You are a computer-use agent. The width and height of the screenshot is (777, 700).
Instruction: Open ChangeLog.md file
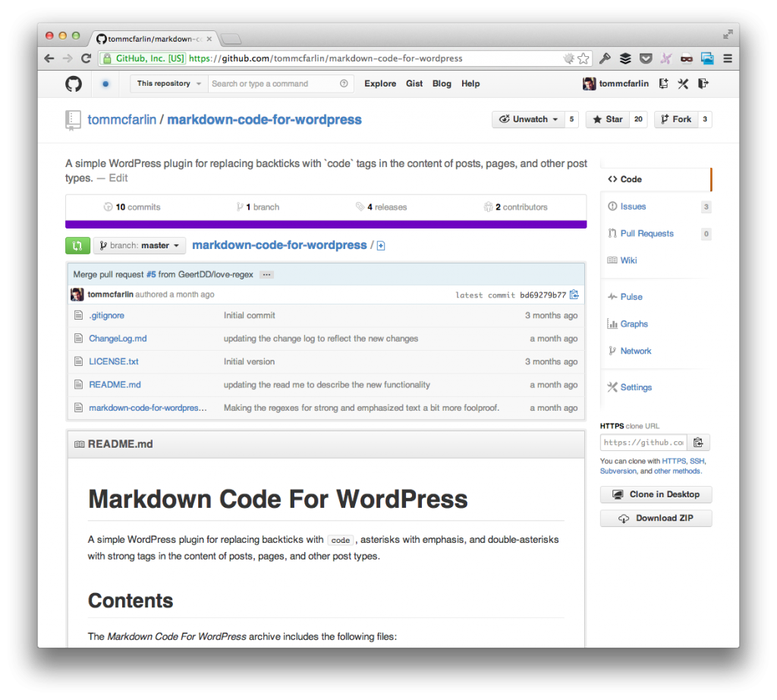(118, 339)
